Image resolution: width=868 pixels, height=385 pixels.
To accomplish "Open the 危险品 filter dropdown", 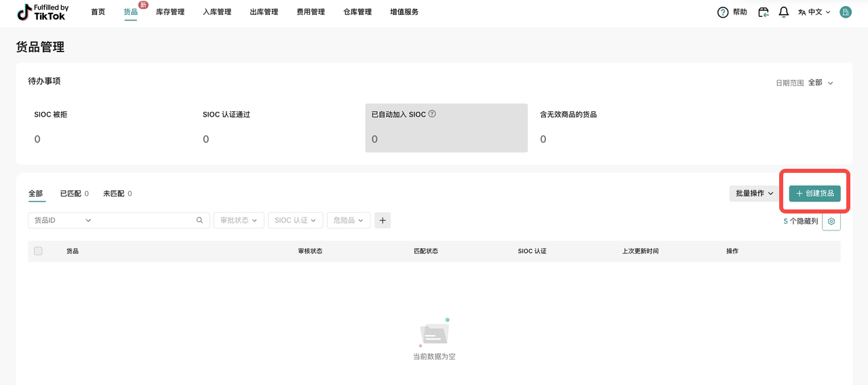I will coord(349,220).
